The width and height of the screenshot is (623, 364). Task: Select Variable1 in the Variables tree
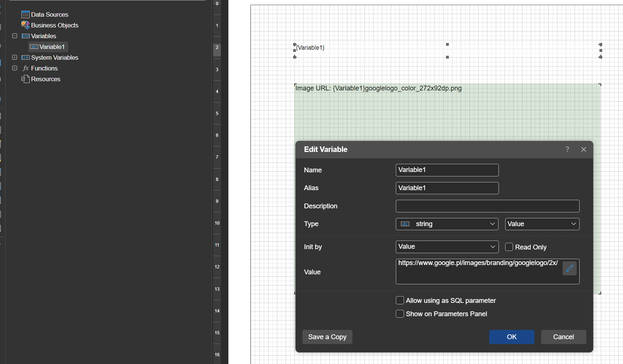tap(48, 47)
